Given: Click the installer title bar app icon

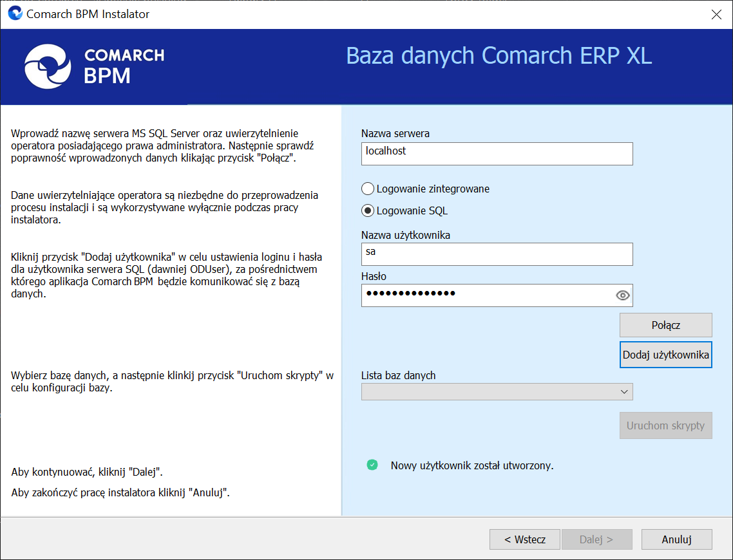Looking at the screenshot, I should 15,13.
